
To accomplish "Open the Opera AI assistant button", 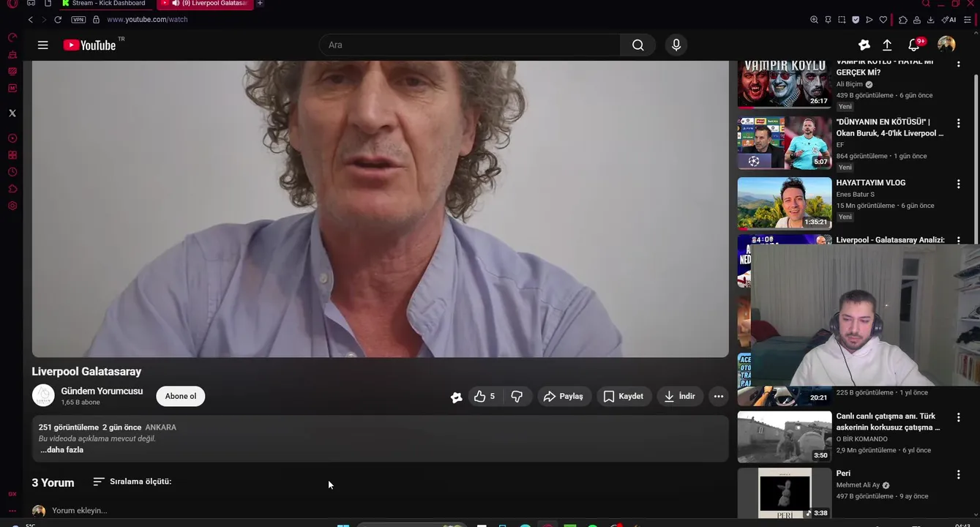I will click(949, 20).
